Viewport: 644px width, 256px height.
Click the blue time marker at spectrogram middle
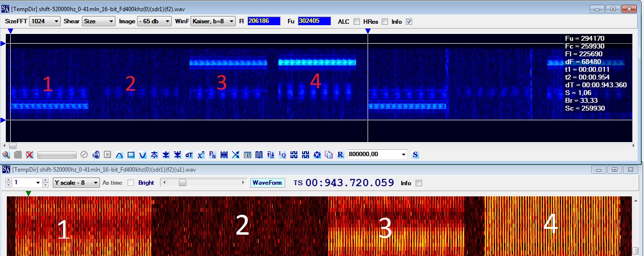(x=368, y=31)
